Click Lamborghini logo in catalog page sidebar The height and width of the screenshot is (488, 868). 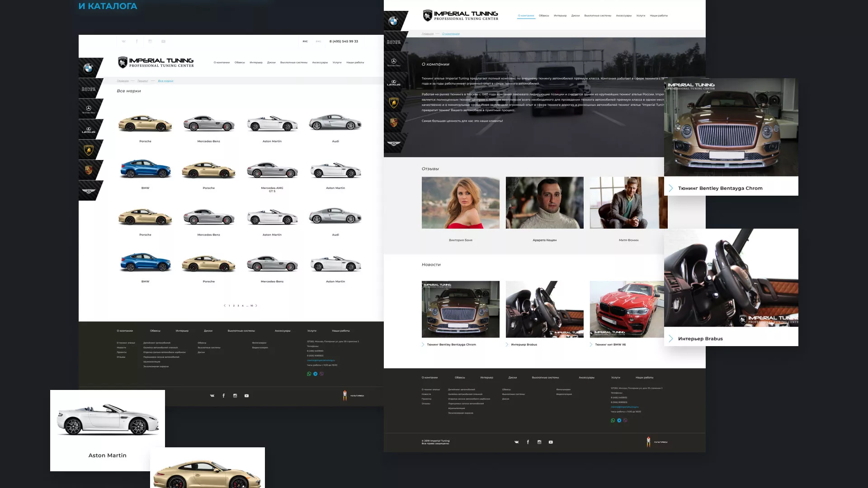point(89,150)
